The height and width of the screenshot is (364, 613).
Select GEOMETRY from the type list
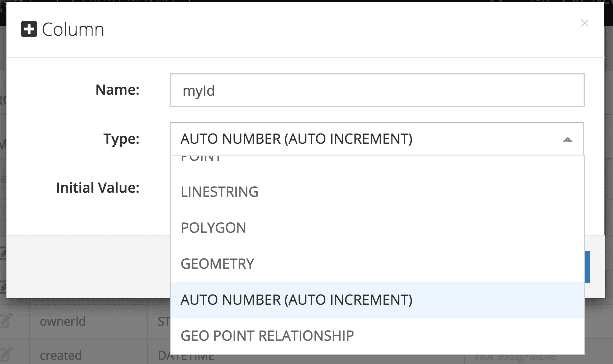point(217,263)
